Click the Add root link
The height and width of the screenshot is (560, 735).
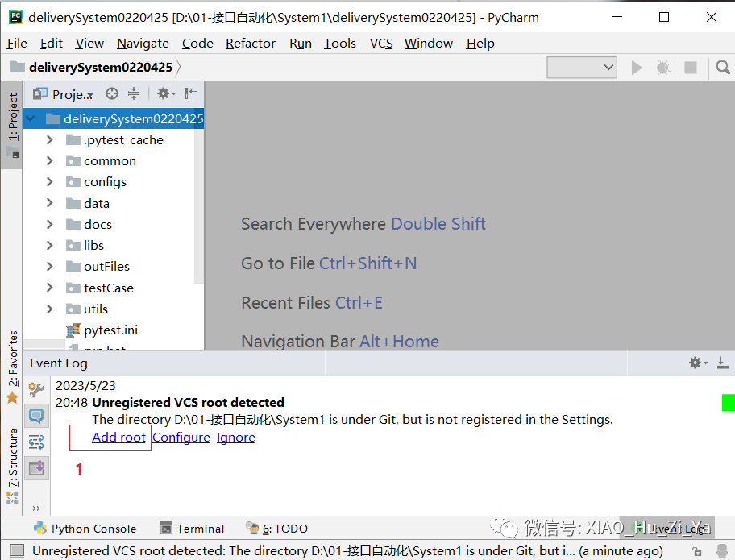point(118,438)
